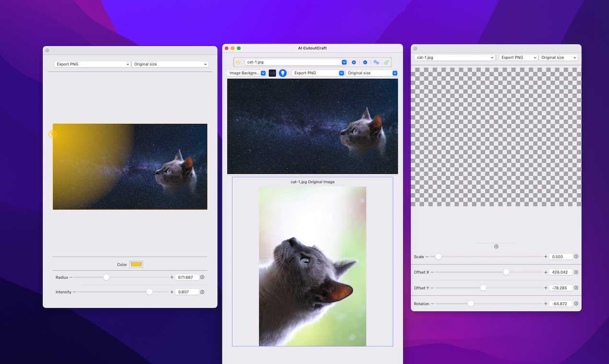Screen dimensions: 609x364
Task: Open the Image Background type dropdown
Action: [x=246, y=73]
